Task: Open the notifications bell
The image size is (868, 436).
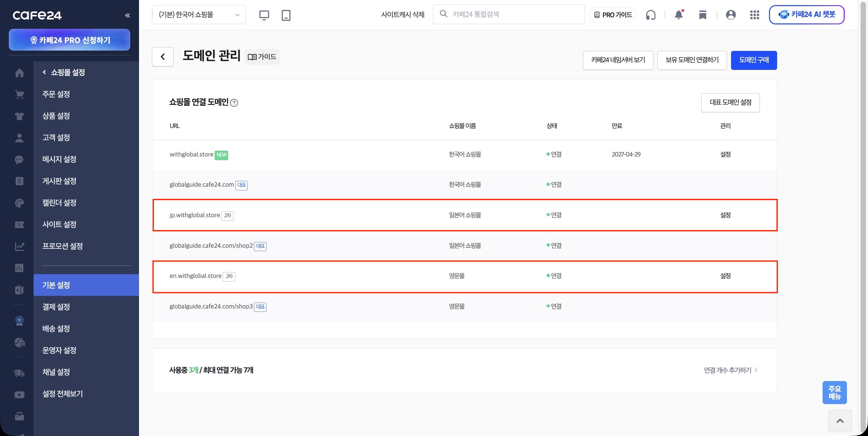Action: (x=679, y=15)
